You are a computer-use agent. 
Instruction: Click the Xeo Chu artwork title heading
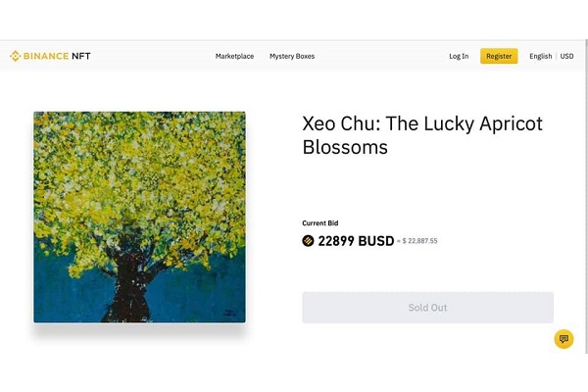coord(422,135)
